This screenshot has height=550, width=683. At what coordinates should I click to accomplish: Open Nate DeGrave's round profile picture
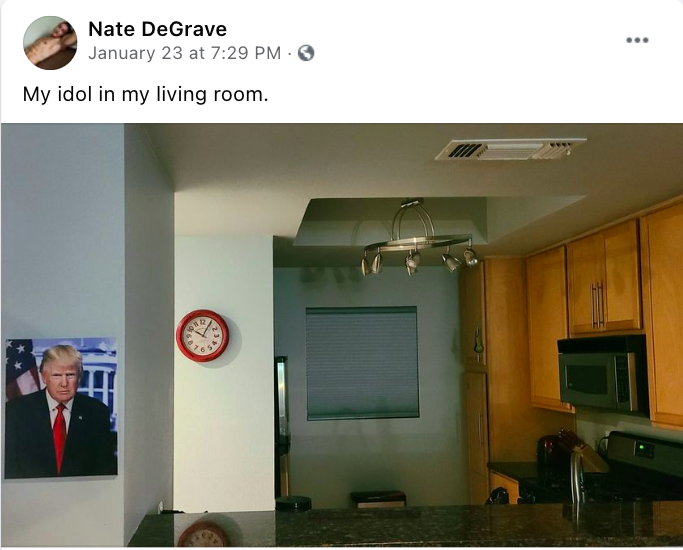(x=50, y=43)
